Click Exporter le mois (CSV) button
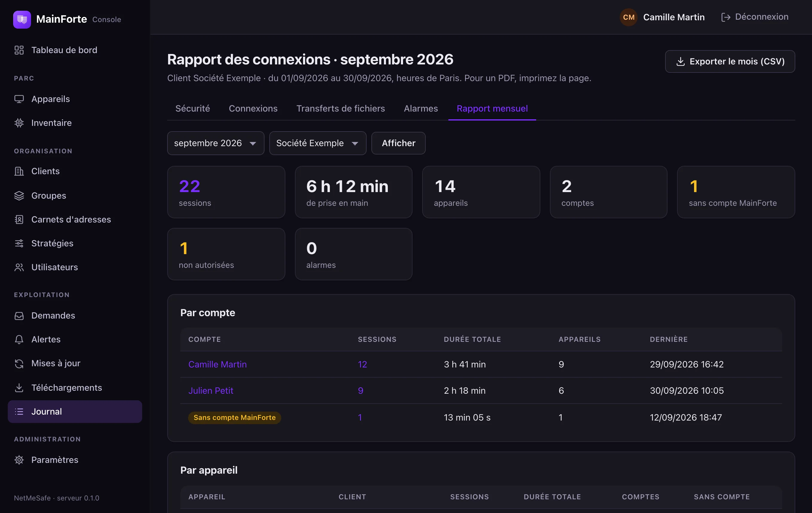The width and height of the screenshot is (812, 513). (730, 61)
